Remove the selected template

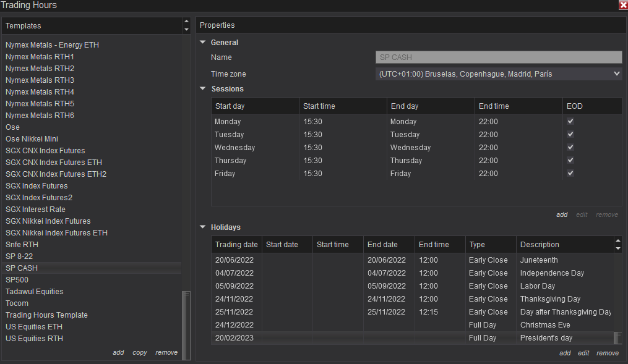(x=166, y=352)
